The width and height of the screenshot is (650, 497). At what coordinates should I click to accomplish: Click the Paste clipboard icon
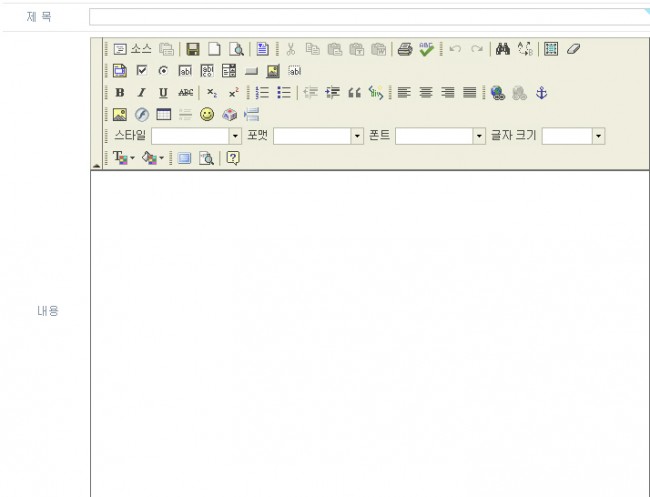click(335, 49)
